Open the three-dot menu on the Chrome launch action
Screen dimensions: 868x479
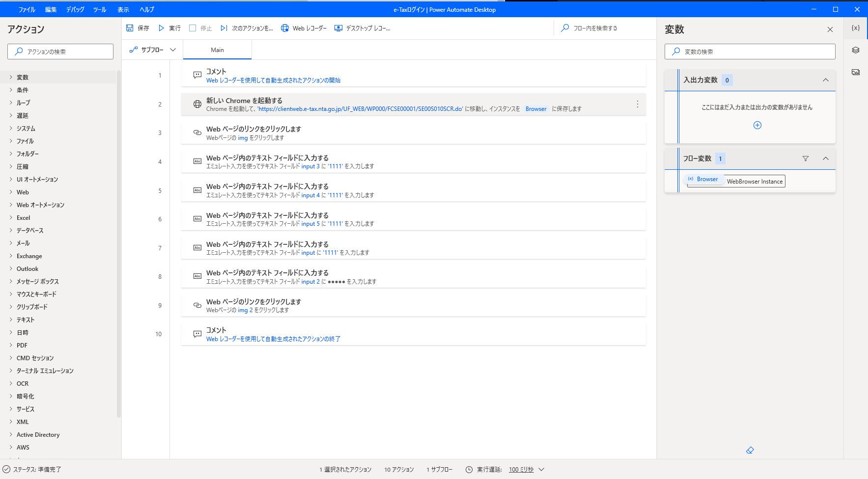(638, 104)
